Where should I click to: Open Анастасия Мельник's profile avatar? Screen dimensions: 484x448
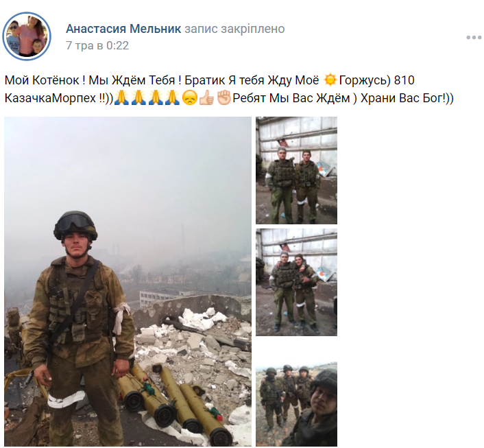pyautogui.click(x=27, y=36)
